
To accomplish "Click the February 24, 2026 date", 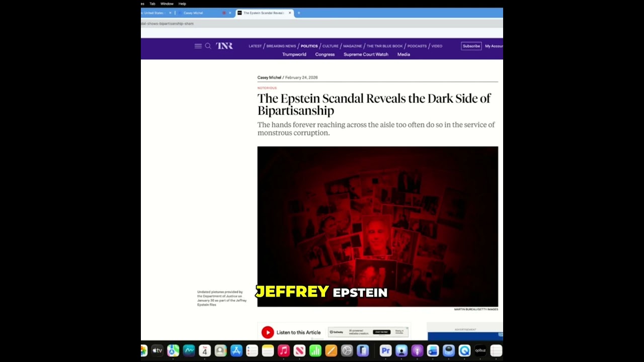I will [x=301, y=77].
